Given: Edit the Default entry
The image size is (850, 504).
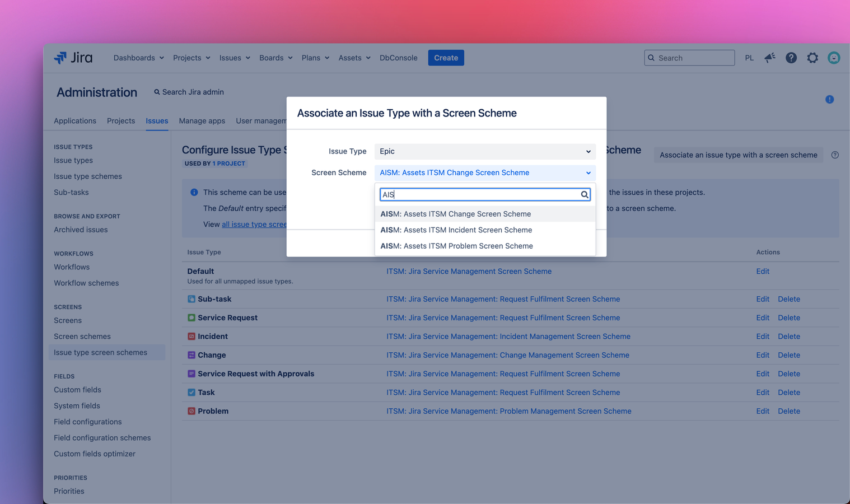Looking at the screenshot, I should tap(763, 271).
